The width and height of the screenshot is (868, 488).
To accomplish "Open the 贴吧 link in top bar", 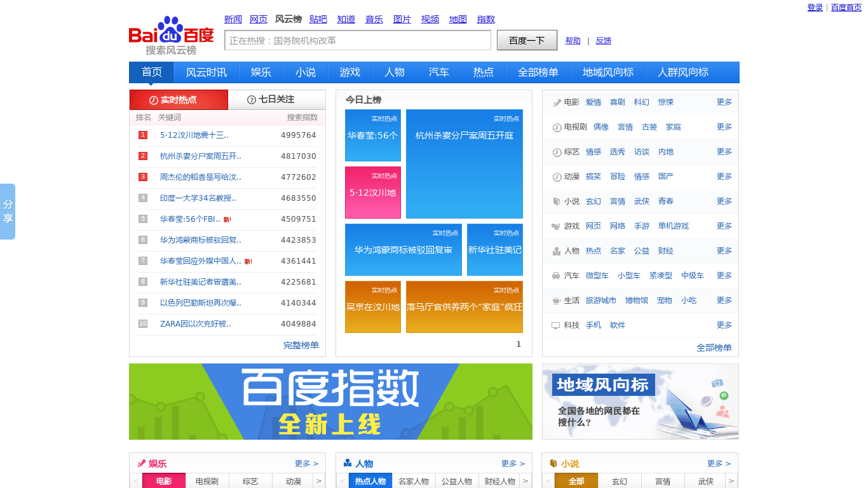I will (318, 19).
